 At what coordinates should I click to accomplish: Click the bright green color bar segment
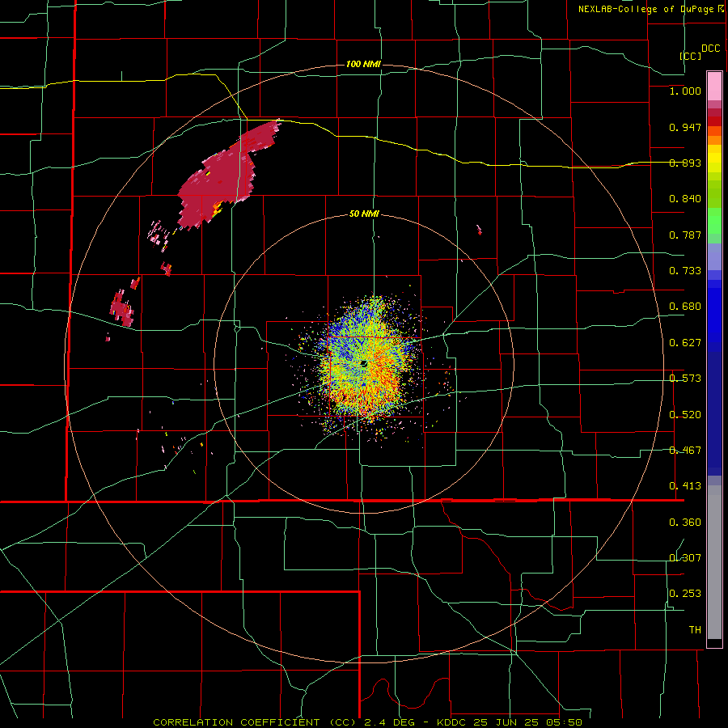[714, 221]
